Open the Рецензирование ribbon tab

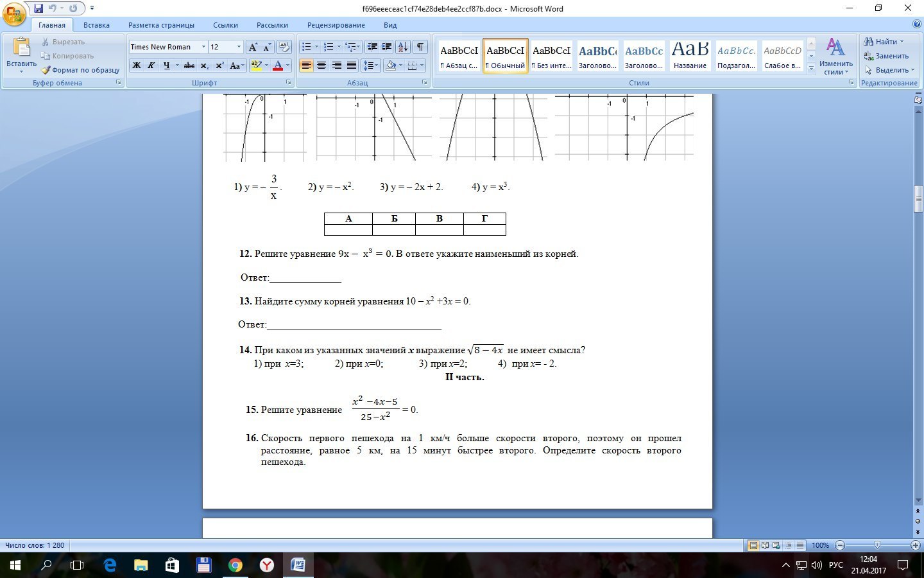pos(336,25)
